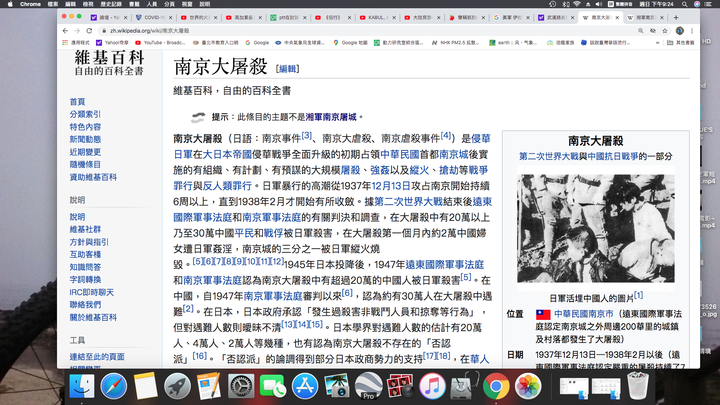
Task: Open the Notes app in the Dock
Action: (146, 386)
